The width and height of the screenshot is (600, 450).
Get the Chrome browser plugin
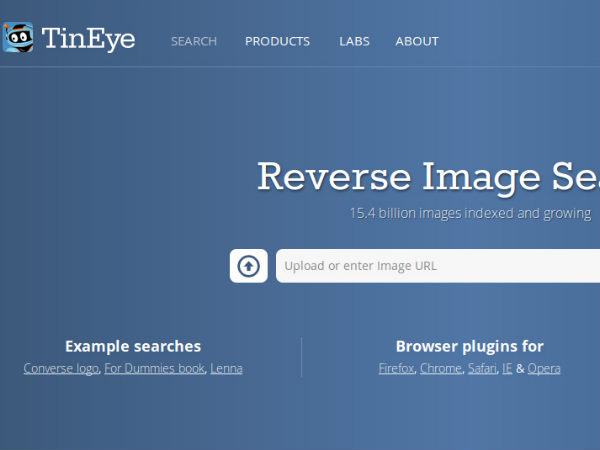pyautogui.click(x=441, y=368)
